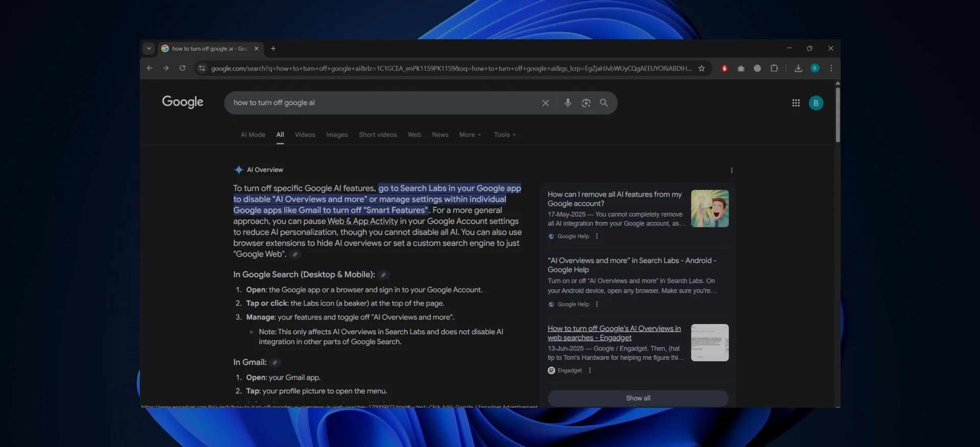Click the voice search microphone icon
Screen dimensions: 980x447
[x=568, y=103]
